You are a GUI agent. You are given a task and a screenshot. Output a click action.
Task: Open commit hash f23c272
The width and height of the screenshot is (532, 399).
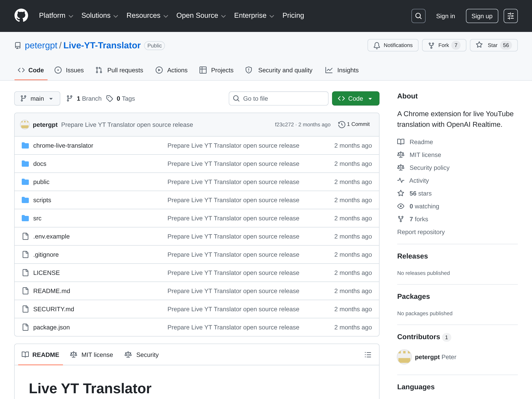click(x=284, y=125)
